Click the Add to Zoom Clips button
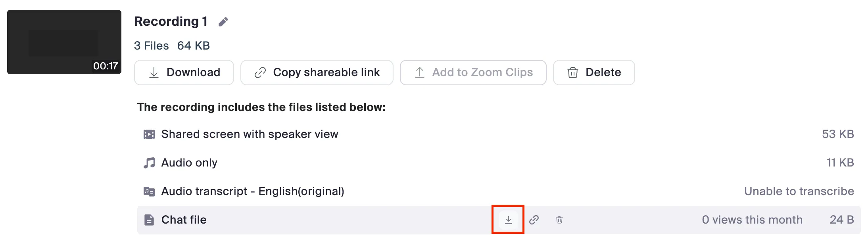The width and height of the screenshot is (868, 245). coord(473,73)
